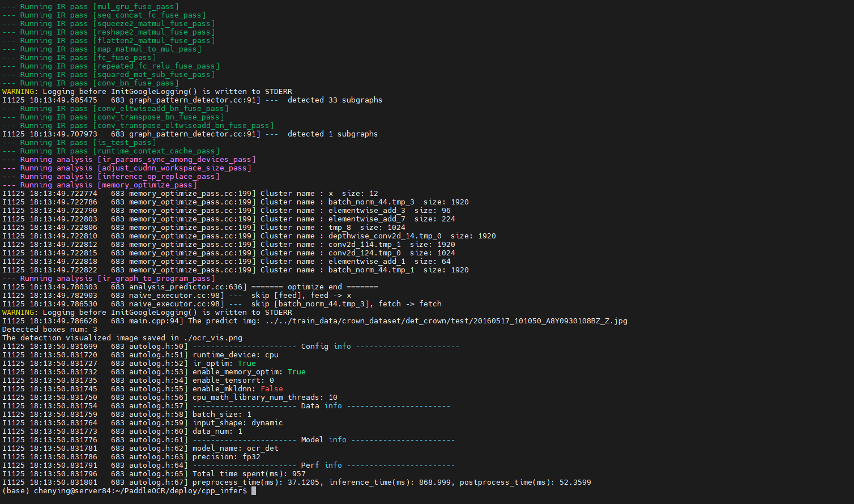Image resolution: width=854 pixels, height=504 pixels.
Task: Click the text "Detected boxes num: 3"
Action: point(50,330)
